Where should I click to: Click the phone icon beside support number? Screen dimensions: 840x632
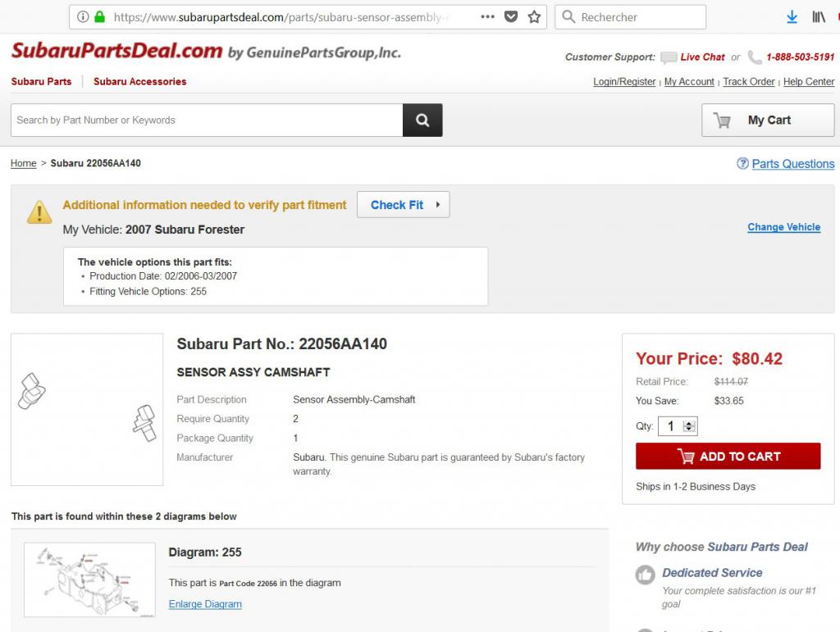coord(755,57)
